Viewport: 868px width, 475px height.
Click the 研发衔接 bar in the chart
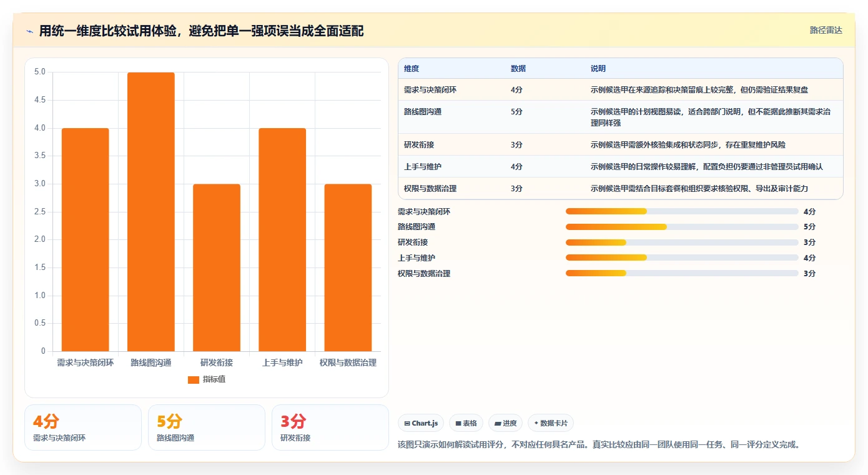[217, 267]
